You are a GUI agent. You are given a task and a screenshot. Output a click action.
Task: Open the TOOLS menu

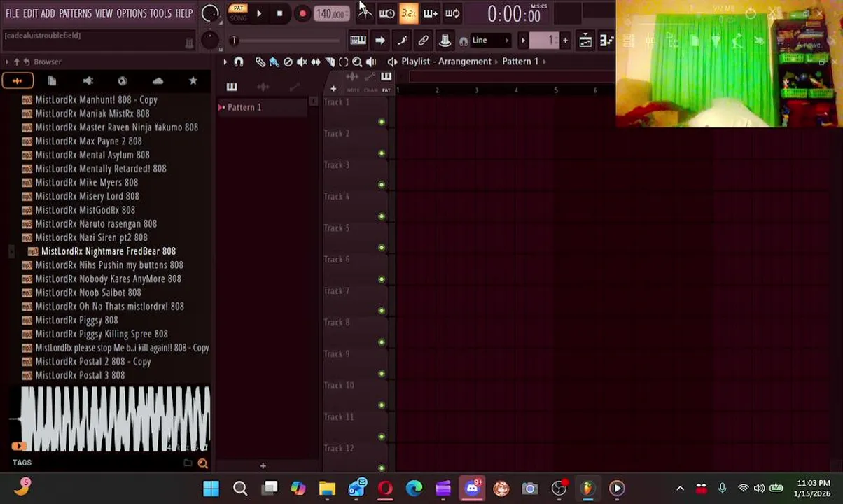pyautogui.click(x=160, y=13)
